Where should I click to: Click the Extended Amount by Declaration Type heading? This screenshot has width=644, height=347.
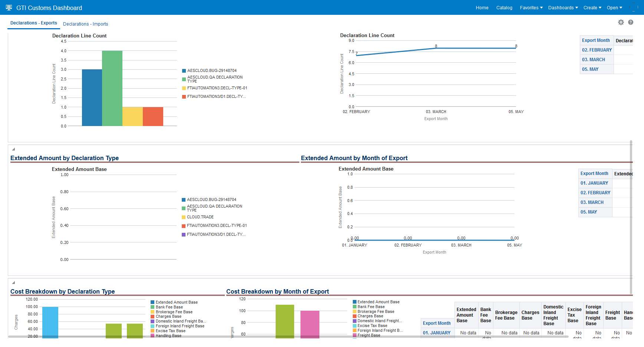point(65,158)
